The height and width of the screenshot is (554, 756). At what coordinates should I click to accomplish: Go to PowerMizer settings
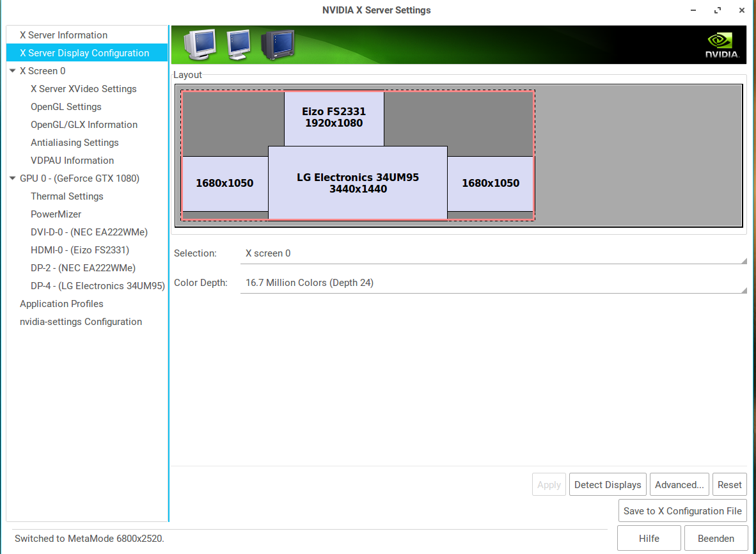tap(56, 214)
